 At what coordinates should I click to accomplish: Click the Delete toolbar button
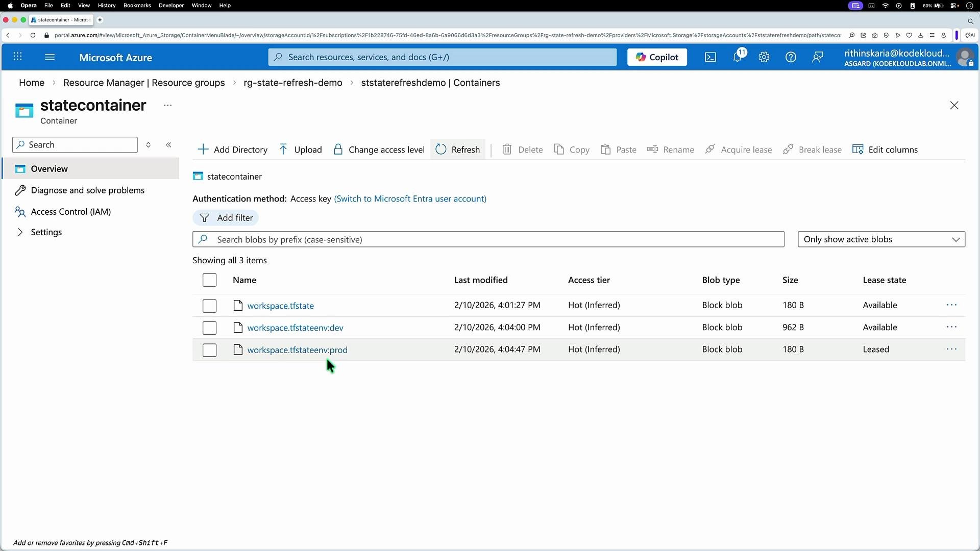click(523, 149)
